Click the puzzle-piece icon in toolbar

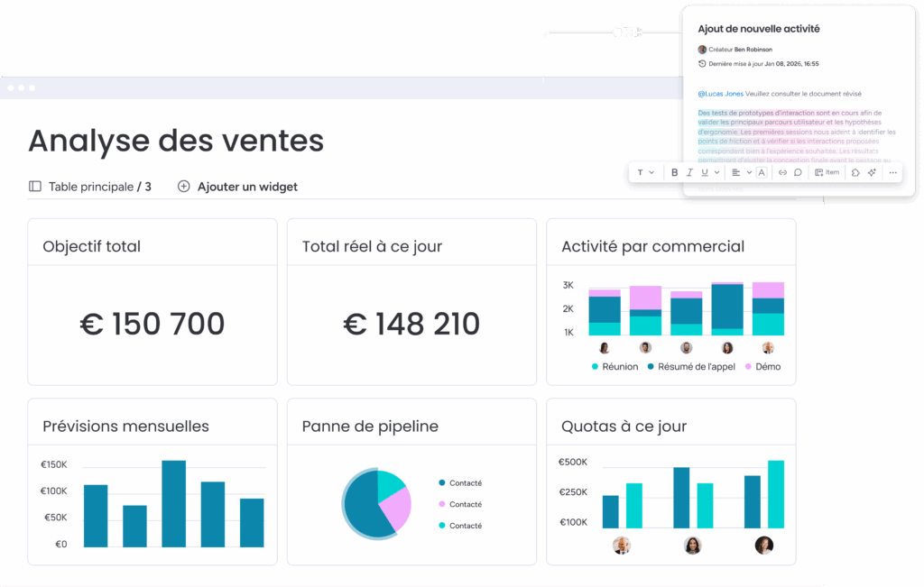(855, 172)
